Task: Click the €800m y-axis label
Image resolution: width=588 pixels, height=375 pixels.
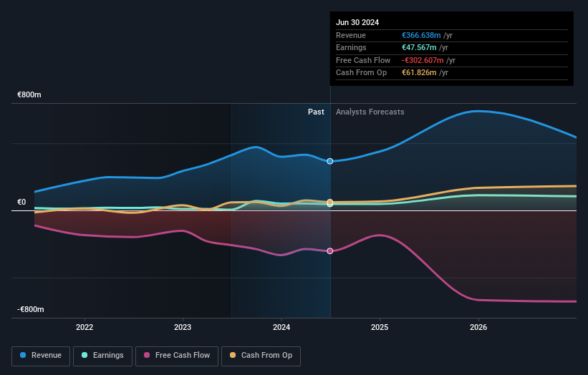Action: point(29,94)
